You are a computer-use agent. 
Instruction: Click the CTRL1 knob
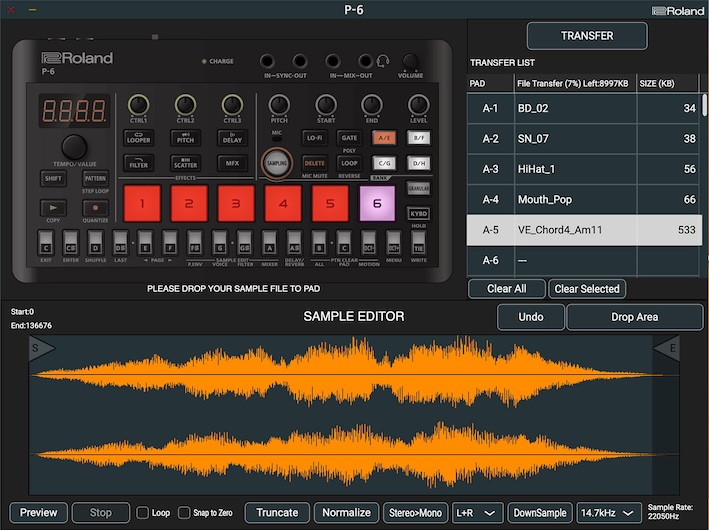pyautogui.click(x=138, y=104)
